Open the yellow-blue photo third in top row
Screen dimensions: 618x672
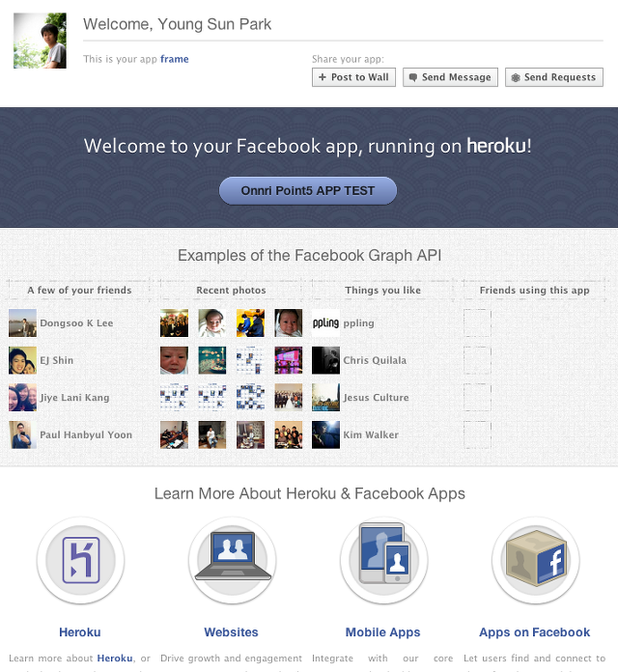250,323
